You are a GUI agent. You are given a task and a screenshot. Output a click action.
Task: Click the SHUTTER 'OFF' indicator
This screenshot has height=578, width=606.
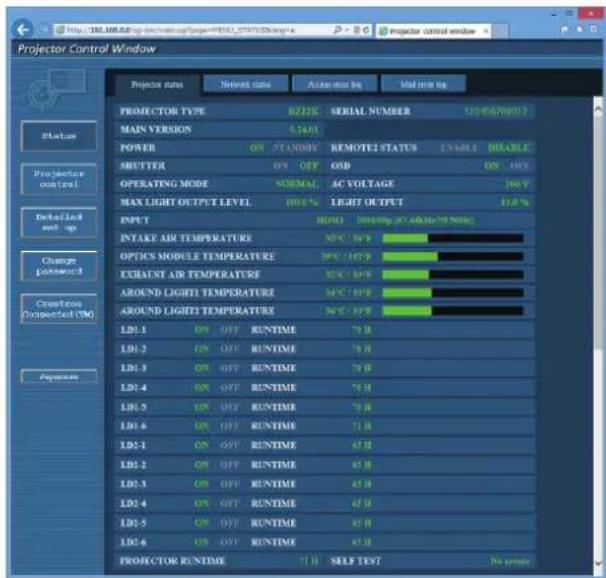[x=309, y=166]
